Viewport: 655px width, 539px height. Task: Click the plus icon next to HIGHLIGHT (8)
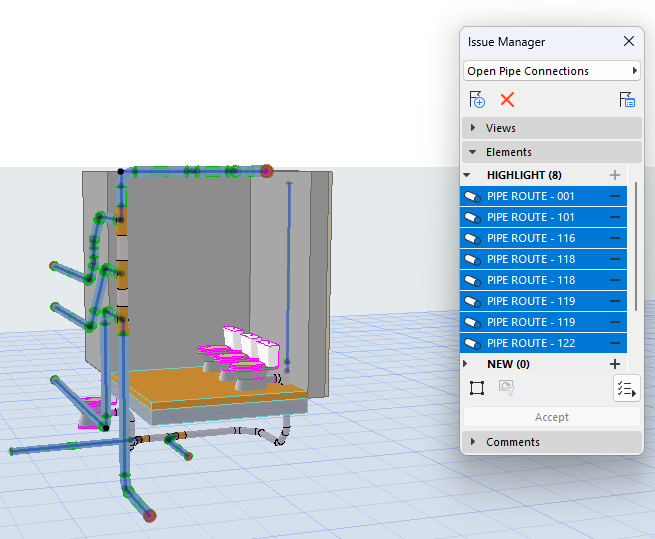(x=614, y=175)
